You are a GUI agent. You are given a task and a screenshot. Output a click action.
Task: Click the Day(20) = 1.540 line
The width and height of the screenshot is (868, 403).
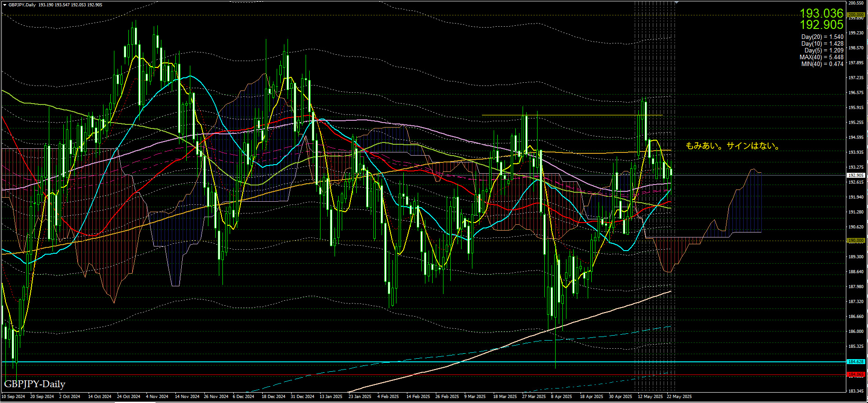(822, 37)
